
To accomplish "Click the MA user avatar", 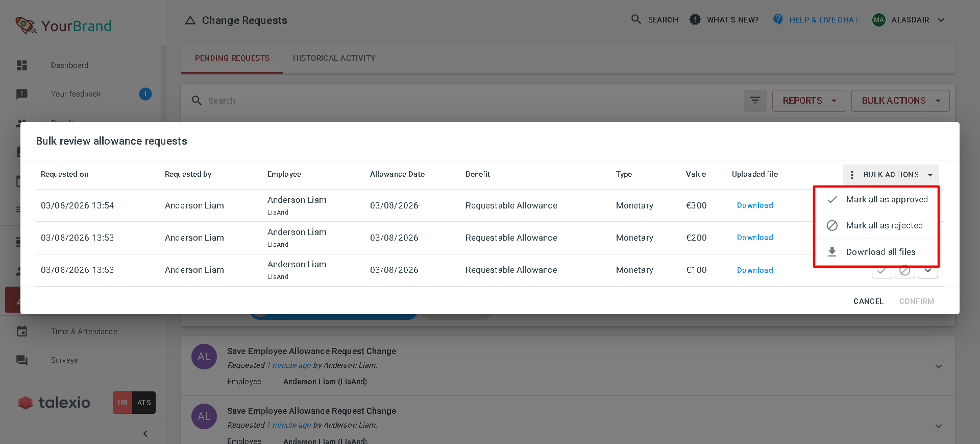I will pyautogui.click(x=879, y=20).
